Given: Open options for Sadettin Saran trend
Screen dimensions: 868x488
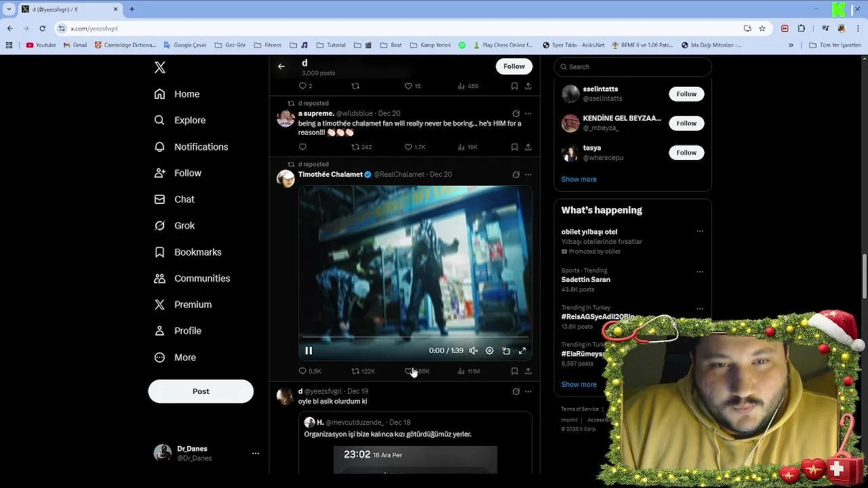Looking at the screenshot, I should click(x=700, y=272).
